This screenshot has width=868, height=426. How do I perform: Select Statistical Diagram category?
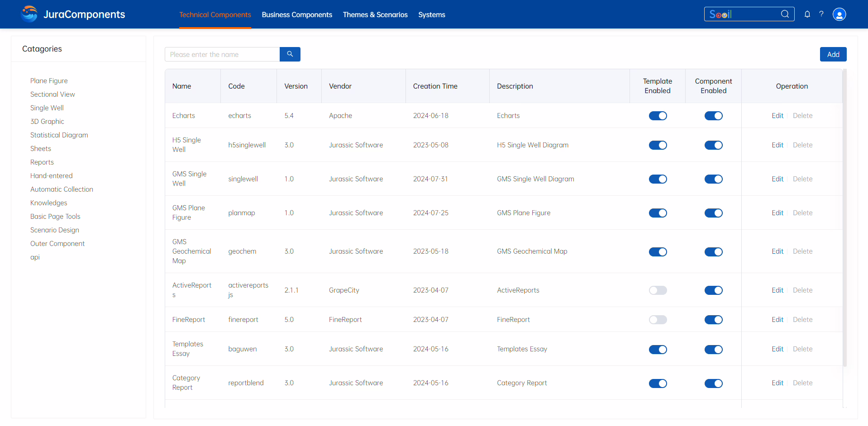coord(59,135)
